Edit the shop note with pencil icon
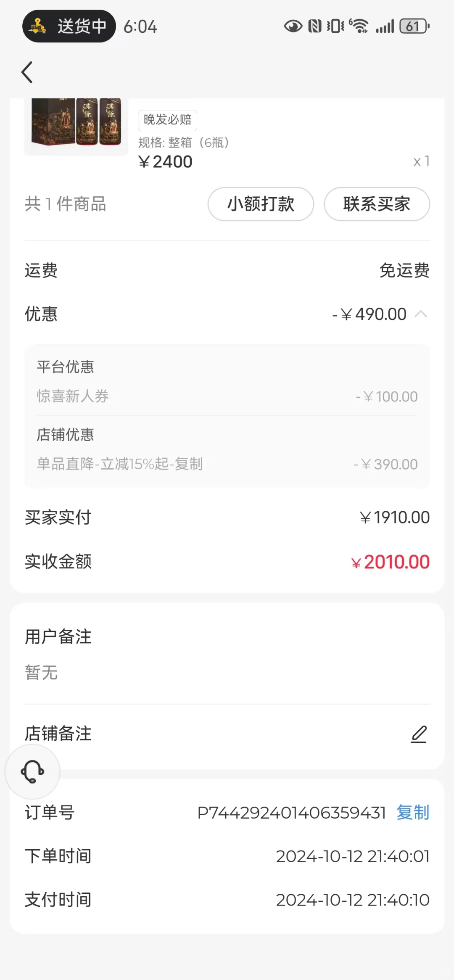The height and width of the screenshot is (980, 454). pos(419,734)
